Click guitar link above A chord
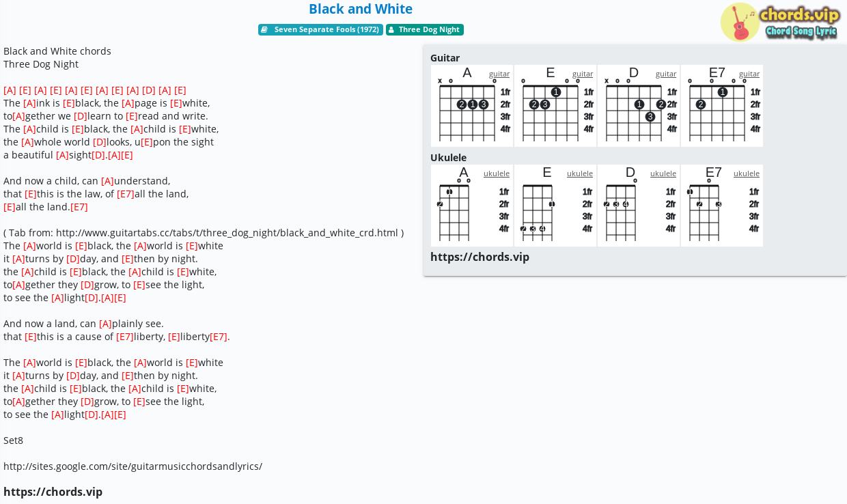Image resolution: width=847 pixels, height=504 pixels. tap(499, 74)
